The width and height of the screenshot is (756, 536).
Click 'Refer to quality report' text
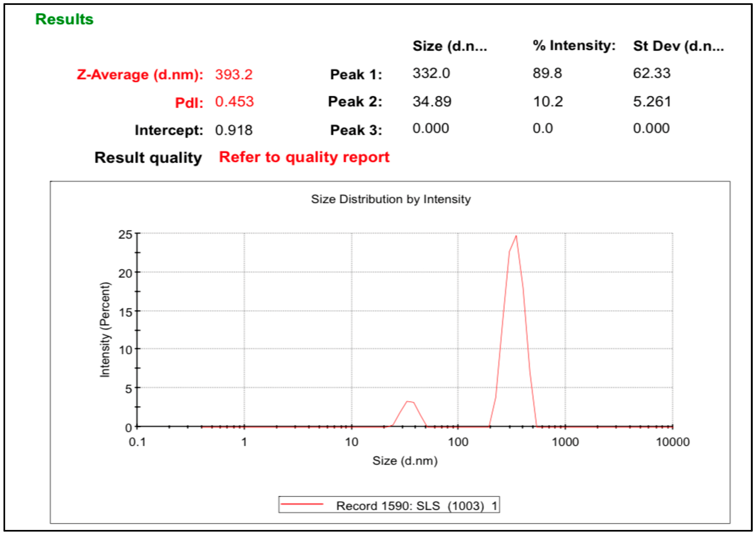(304, 157)
